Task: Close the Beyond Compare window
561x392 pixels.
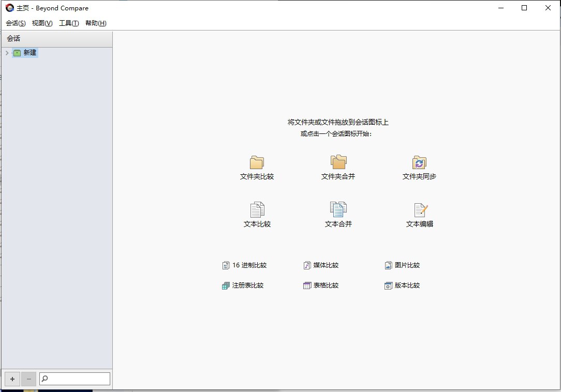Action: click(548, 8)
